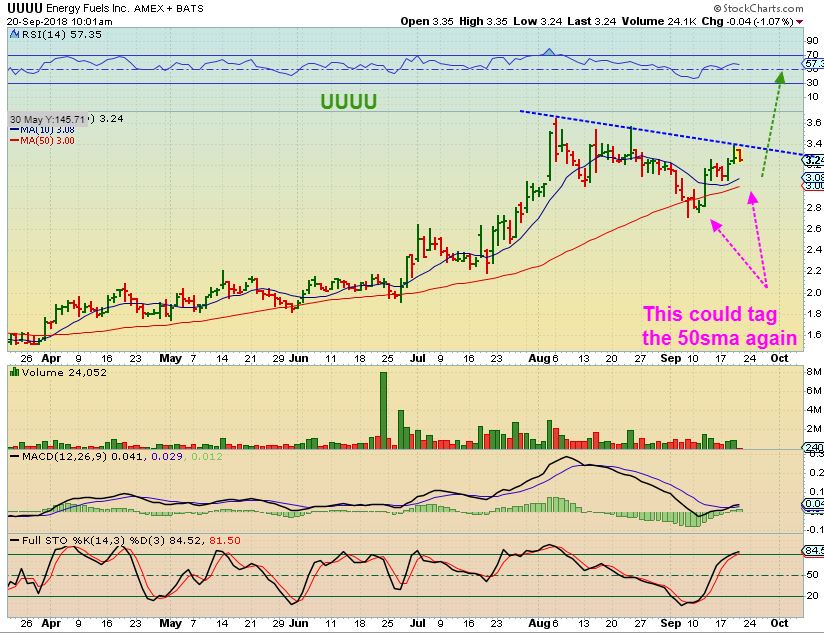Click the bar-chart icon before Volume 24,052
The width and height of the screenshot is (824, 633).
(14, 372)
